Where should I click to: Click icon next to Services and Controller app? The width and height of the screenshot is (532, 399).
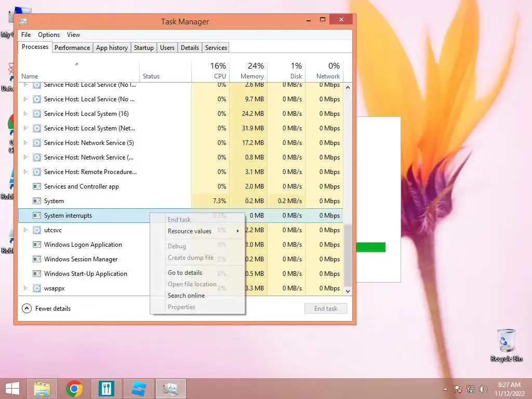point(37,187)
